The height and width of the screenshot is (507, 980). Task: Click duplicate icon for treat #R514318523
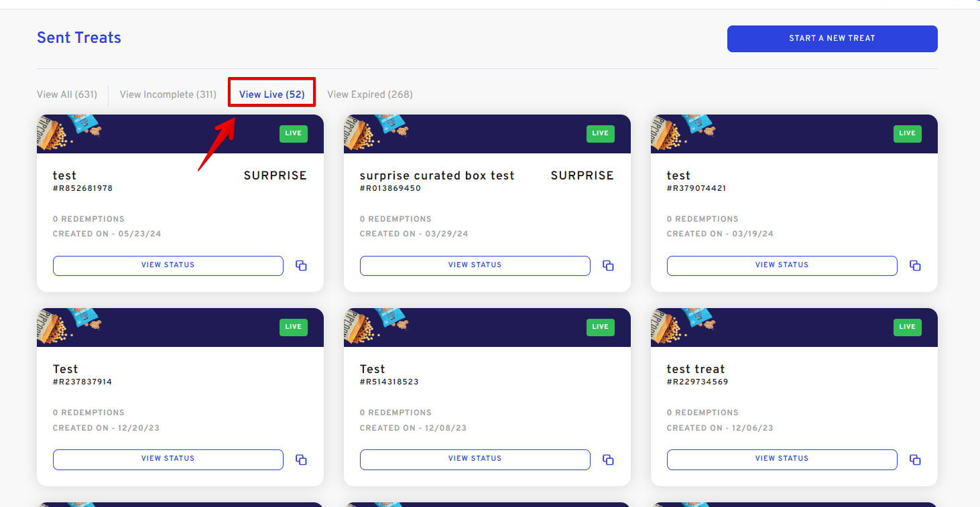[608, 459]
